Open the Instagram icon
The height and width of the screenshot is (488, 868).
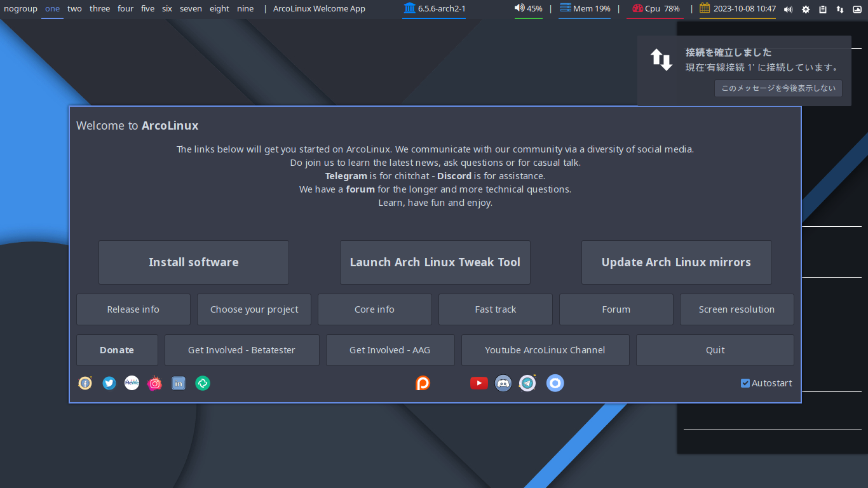154,383
